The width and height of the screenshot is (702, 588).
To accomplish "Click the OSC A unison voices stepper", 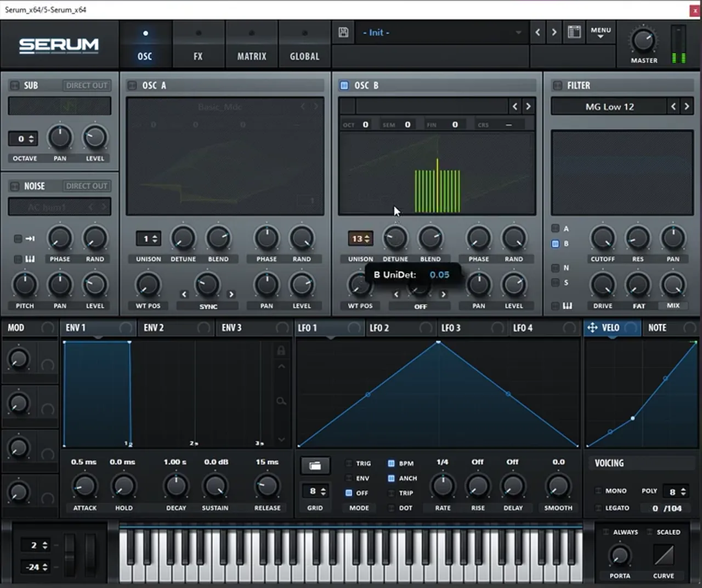I will coord(149,239).
